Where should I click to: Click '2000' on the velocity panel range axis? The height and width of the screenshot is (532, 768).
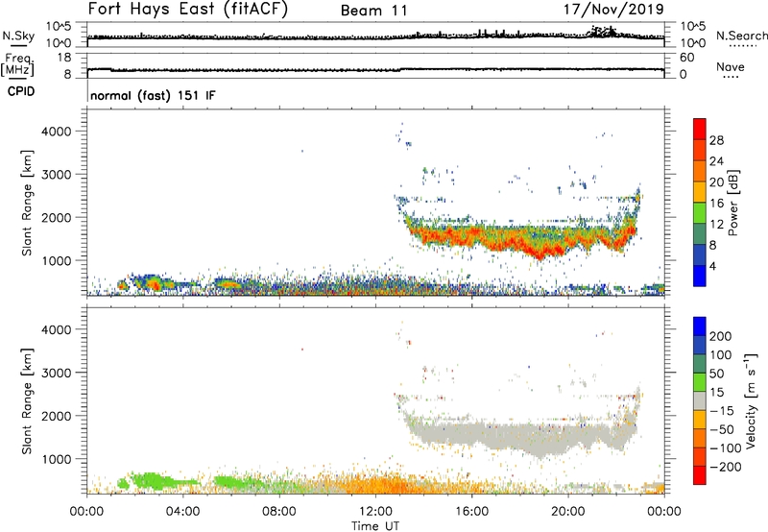(x=57, y=416)
